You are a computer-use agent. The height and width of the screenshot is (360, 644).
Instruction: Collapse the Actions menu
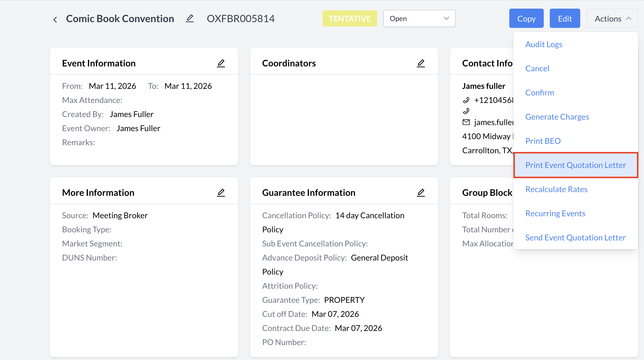coord(612,19)
